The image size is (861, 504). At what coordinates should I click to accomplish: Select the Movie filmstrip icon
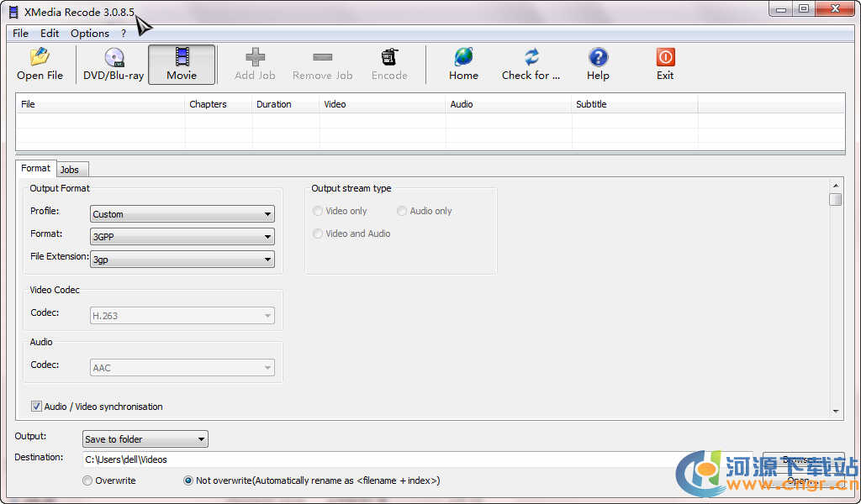pyautogui.click(x=182, y=57)
